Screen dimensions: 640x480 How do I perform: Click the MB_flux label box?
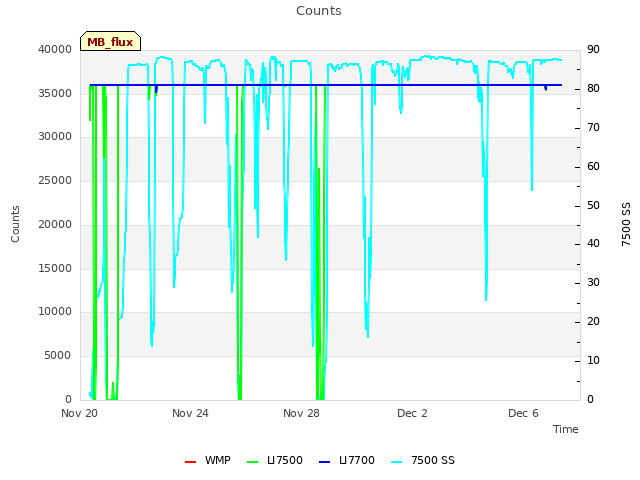coord(110,41)
